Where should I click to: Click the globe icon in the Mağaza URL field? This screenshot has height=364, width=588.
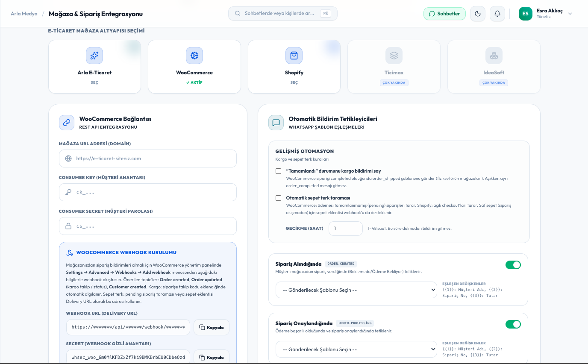click(x=68, y=159)
